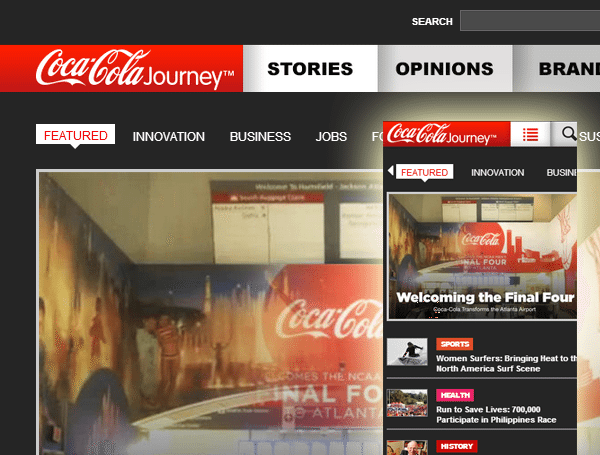Click the mobile view Coca-Cola Journey logo
600x455 pixels.
pyautogui.click(x=442, y=134)
